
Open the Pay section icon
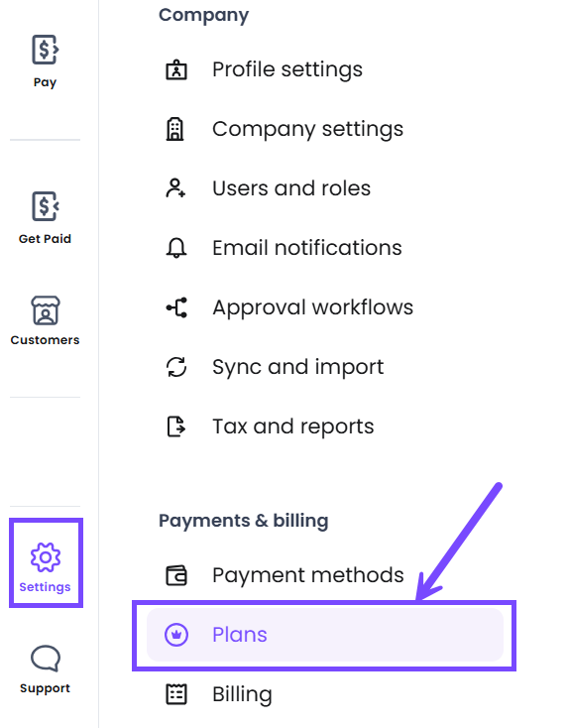tap(45, 50)
